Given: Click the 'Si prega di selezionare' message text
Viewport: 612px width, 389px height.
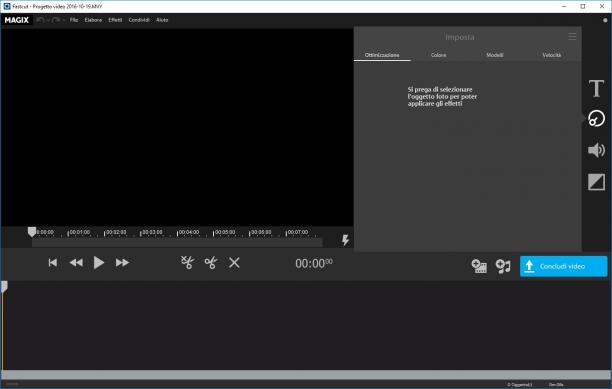Looking at the screenshot, I should coord(442,96).
